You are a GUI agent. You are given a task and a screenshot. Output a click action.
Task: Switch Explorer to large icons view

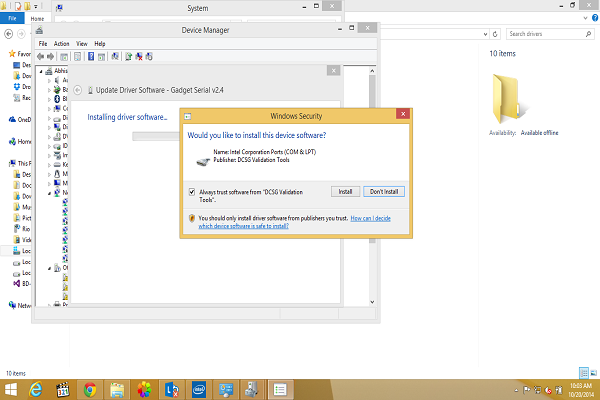(594, 372)
